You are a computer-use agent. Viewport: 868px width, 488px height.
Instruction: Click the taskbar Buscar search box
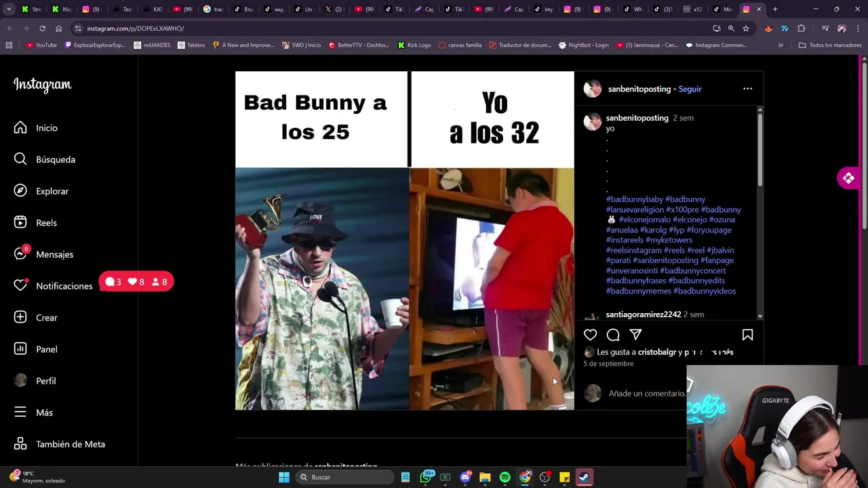click(x=344, y=477)
